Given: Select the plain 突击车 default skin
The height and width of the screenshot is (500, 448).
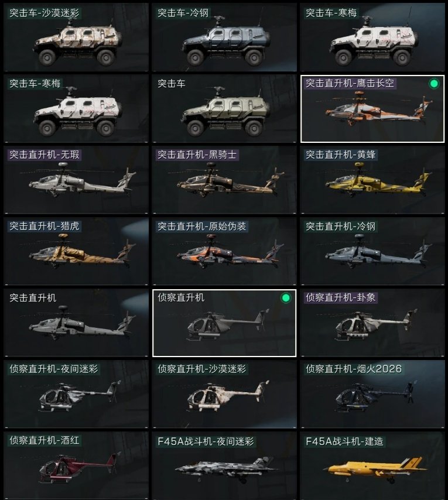Looking at the screenshot, I should [224, 108].
